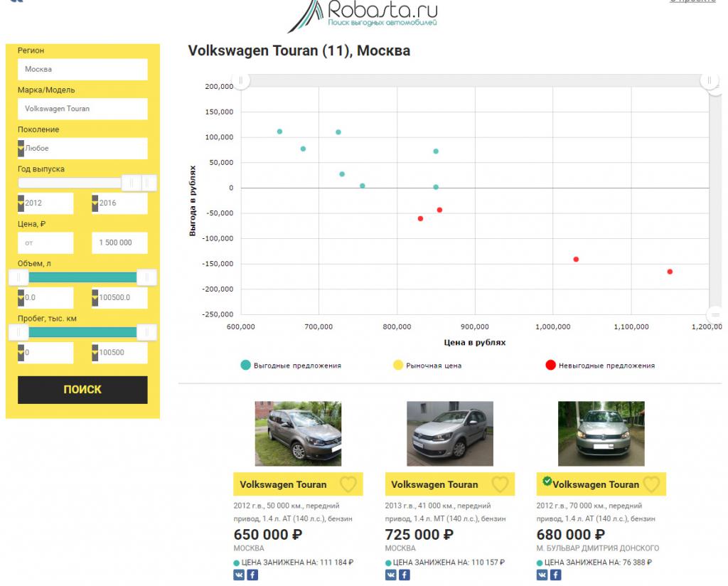Click chart horizontal zoom right handle
Screen dimensions: 728x586
click(x=709, y=81)
